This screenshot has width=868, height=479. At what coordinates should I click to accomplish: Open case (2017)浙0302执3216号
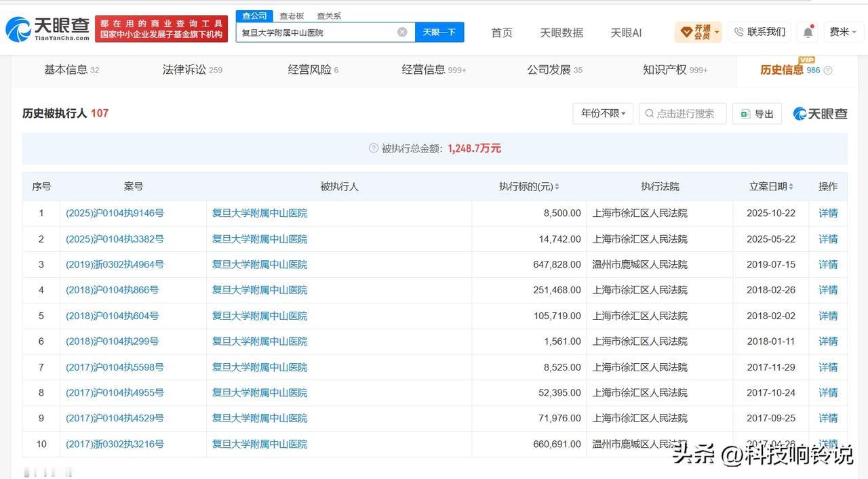[115, 444]
